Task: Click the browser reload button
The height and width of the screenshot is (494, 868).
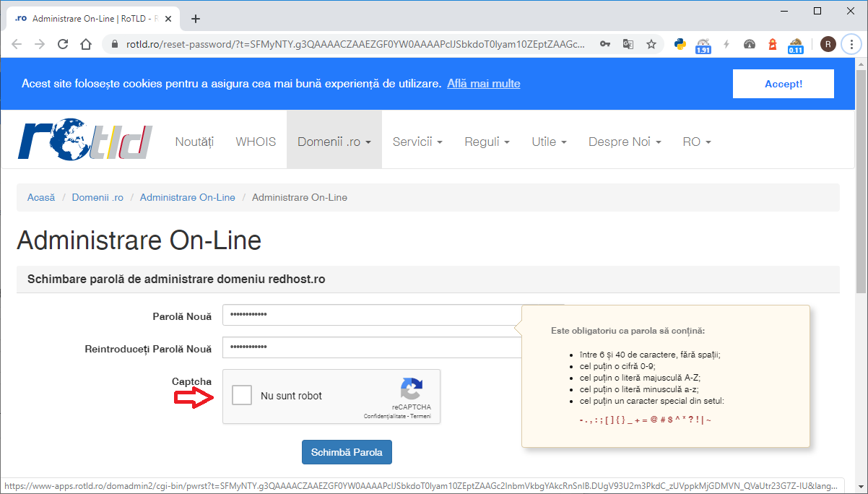Action: coord(63,44)
